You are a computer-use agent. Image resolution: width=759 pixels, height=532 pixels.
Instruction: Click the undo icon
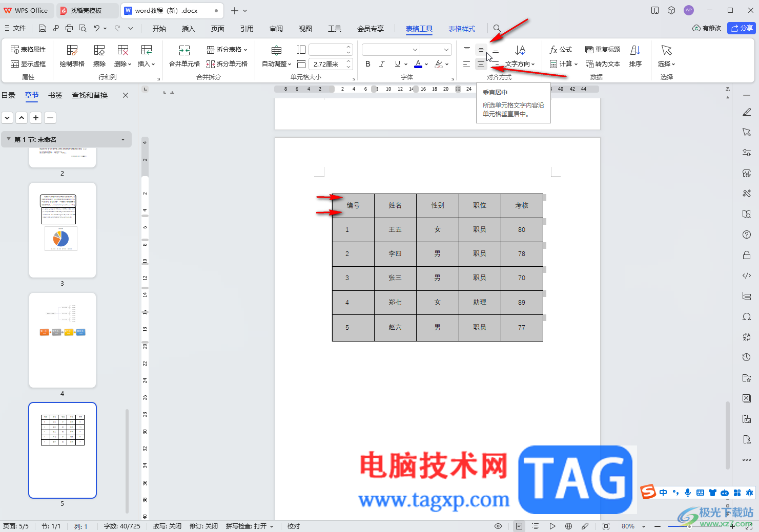tap(96, 28)
